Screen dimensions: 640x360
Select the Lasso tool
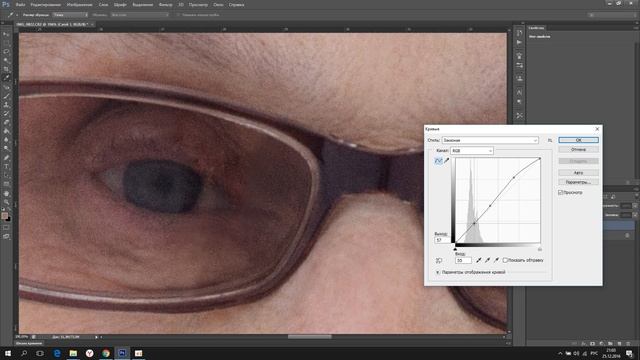point(6,52)
